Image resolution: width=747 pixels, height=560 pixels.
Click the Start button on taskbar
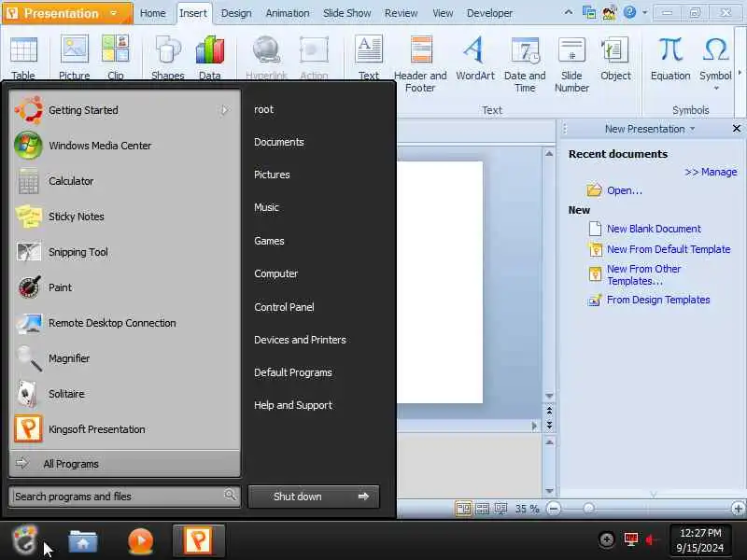[x=25, y=540]
